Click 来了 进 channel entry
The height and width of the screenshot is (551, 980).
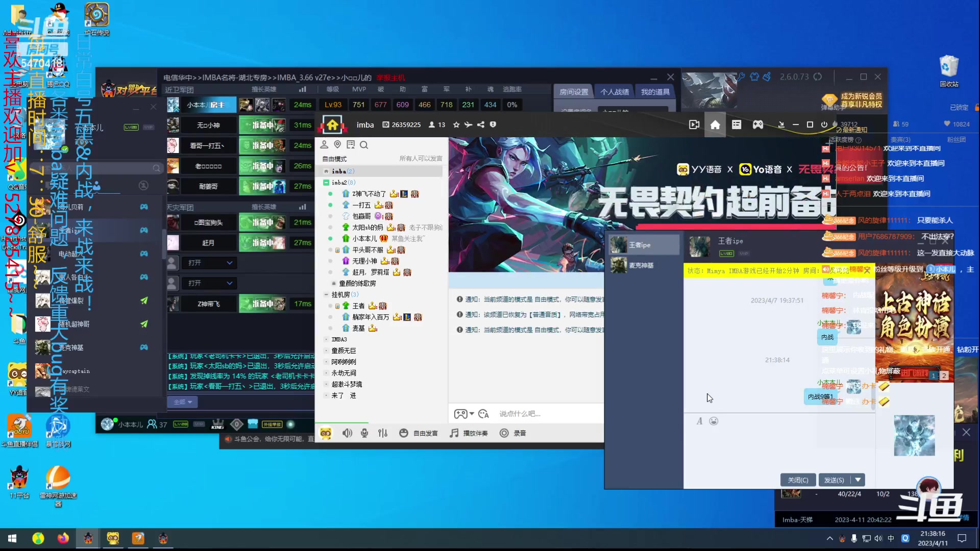[344, 395]
